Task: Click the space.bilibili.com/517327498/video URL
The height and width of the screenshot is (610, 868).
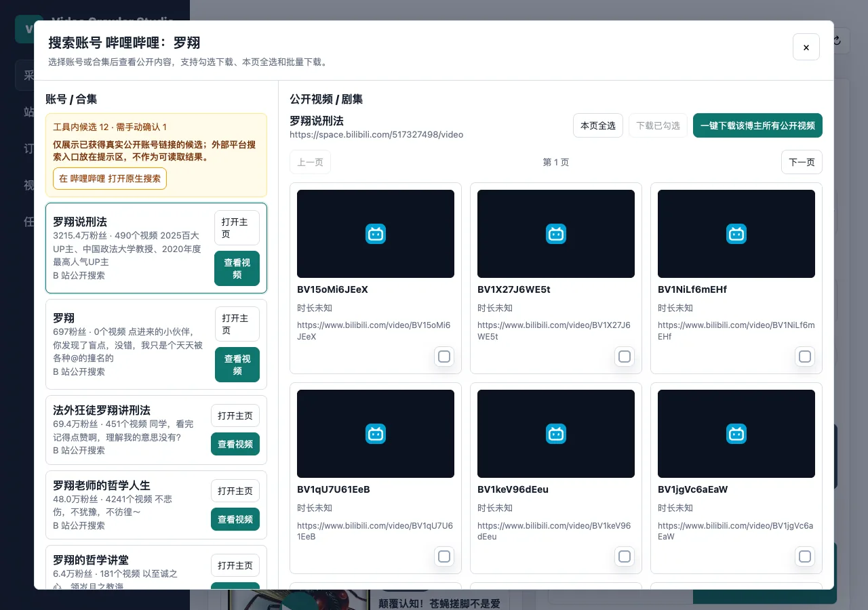Action: pyautogui.click(x=376, y=134)
